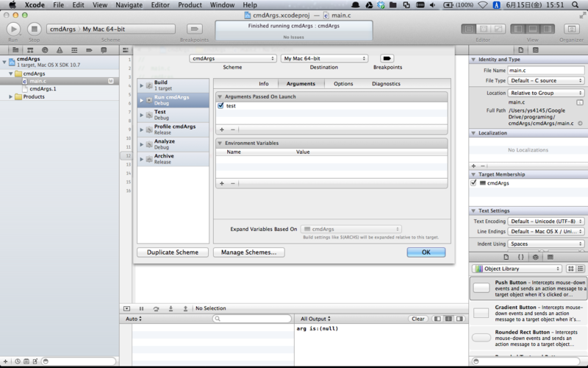Add a new launch argument with plus

tap(222, 130)
